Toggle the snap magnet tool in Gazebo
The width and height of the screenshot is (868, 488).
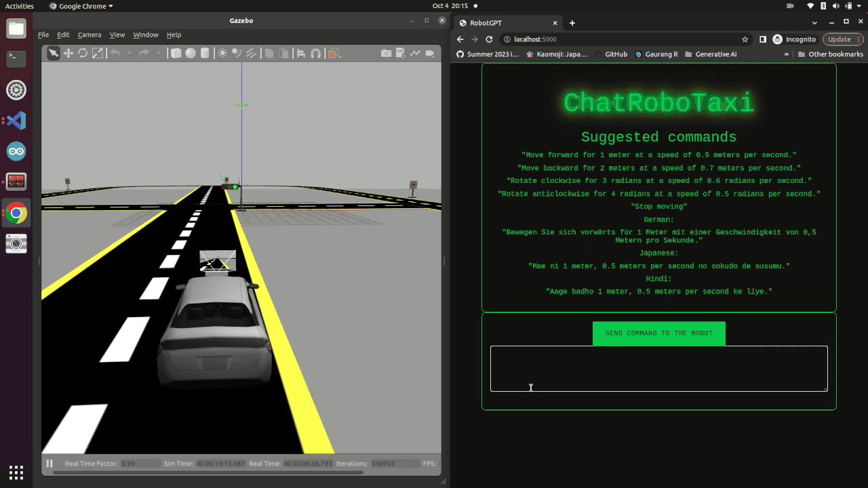tap(315, 54)
